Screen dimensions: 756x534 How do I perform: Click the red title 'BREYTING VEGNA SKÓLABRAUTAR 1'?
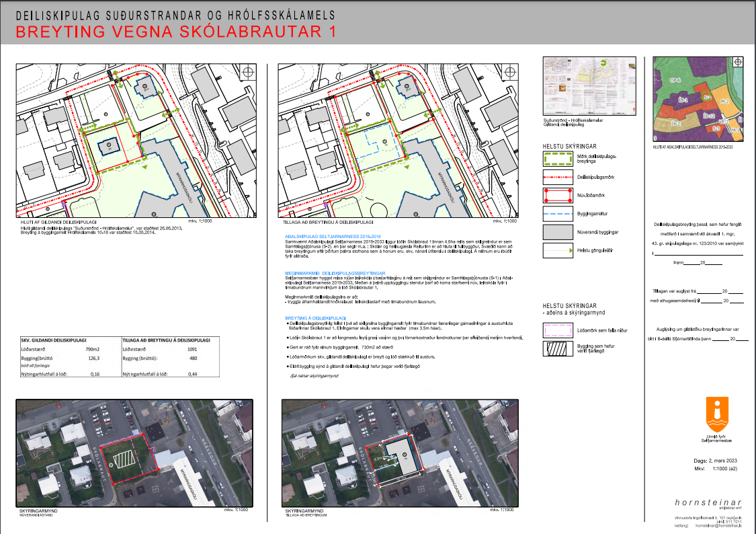[175, 32]
